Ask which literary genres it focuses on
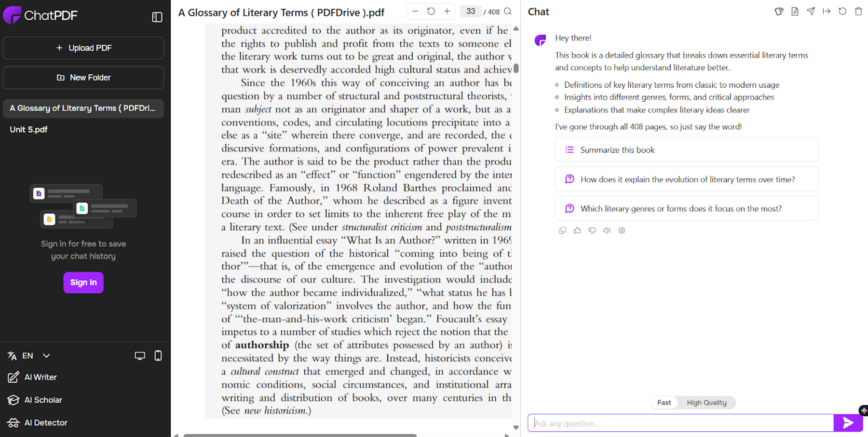Viewport: 868px width, 437px height. click(x=687, y=208)
